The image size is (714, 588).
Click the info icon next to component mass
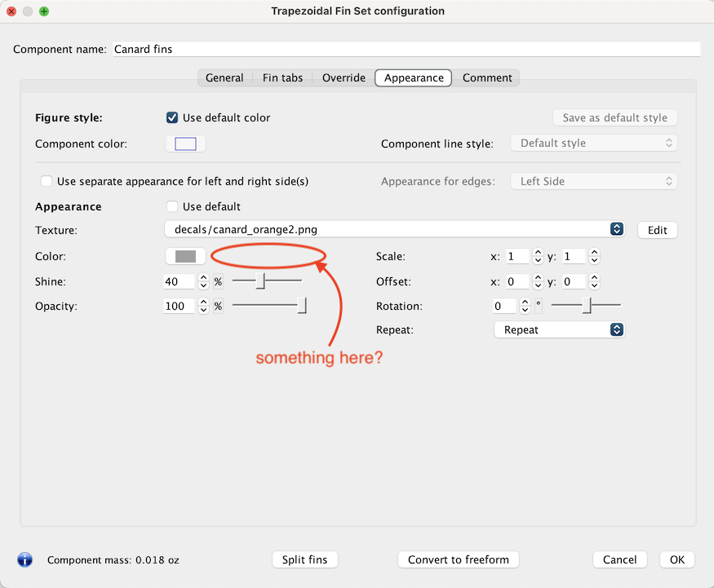[x=24, y=560]
